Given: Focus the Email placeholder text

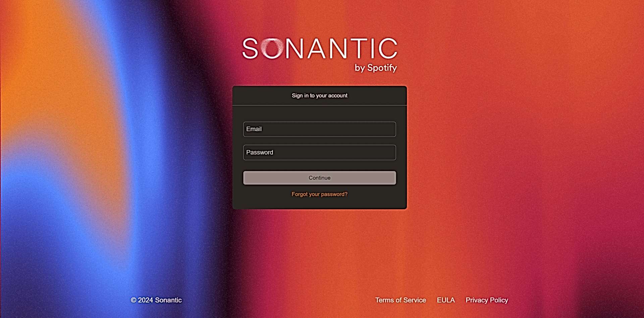Looking at the screenshot, I should 254,129.
